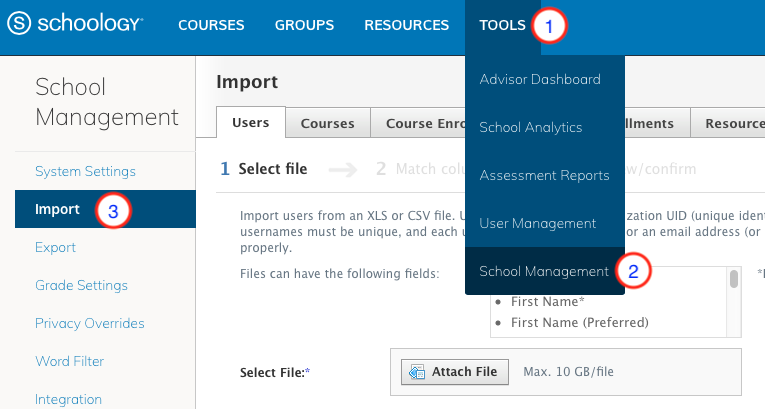Image resolution: width=765 pixels, height=409 pixels.
Task: Open Resources in the top navigation
Action: point(406,25)
